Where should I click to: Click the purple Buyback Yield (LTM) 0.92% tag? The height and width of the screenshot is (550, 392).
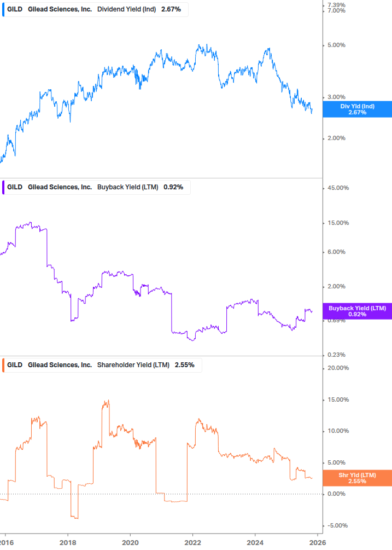click(358, 311)
